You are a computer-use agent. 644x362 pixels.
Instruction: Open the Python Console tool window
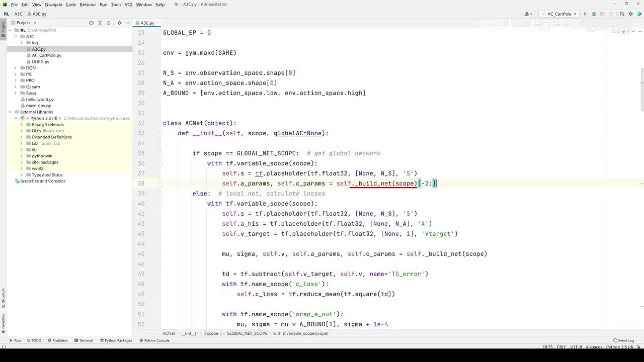coord(154,340)
